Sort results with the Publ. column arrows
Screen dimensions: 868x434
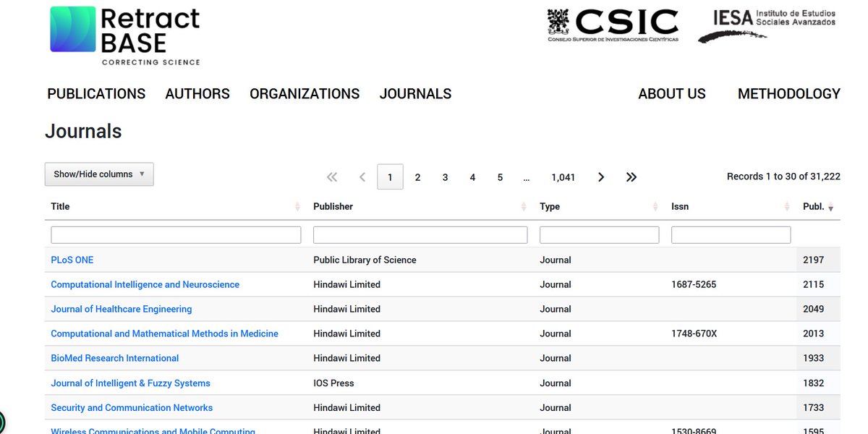[x=830, y=207]
